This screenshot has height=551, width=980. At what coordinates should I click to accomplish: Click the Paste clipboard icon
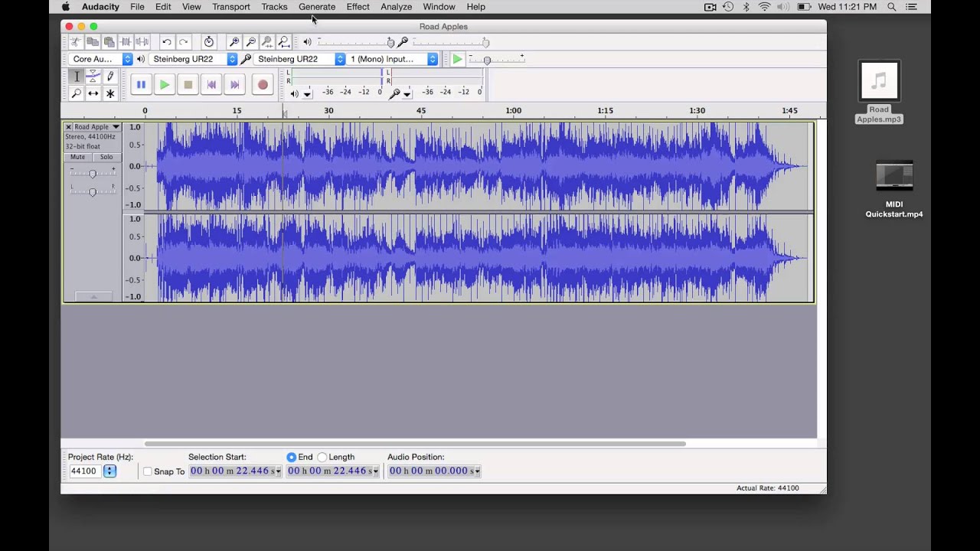coord(109,42)
